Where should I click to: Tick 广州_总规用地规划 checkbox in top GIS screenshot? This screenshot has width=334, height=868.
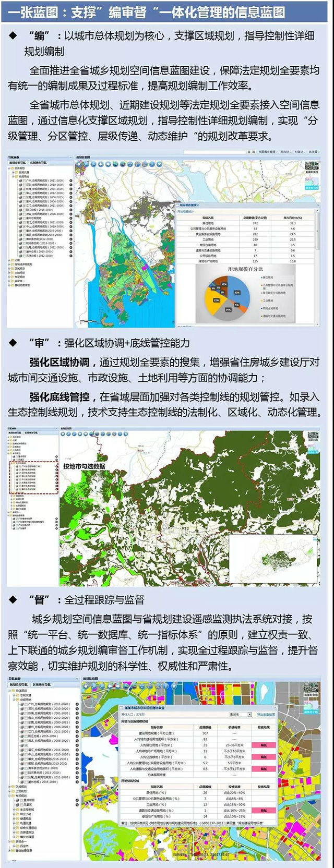(x=24, y=180)
